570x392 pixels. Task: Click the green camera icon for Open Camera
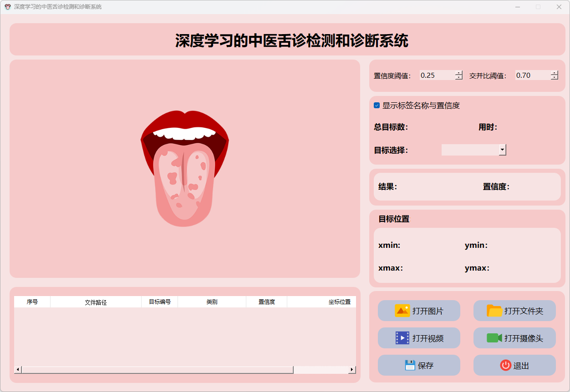[494, 338]
